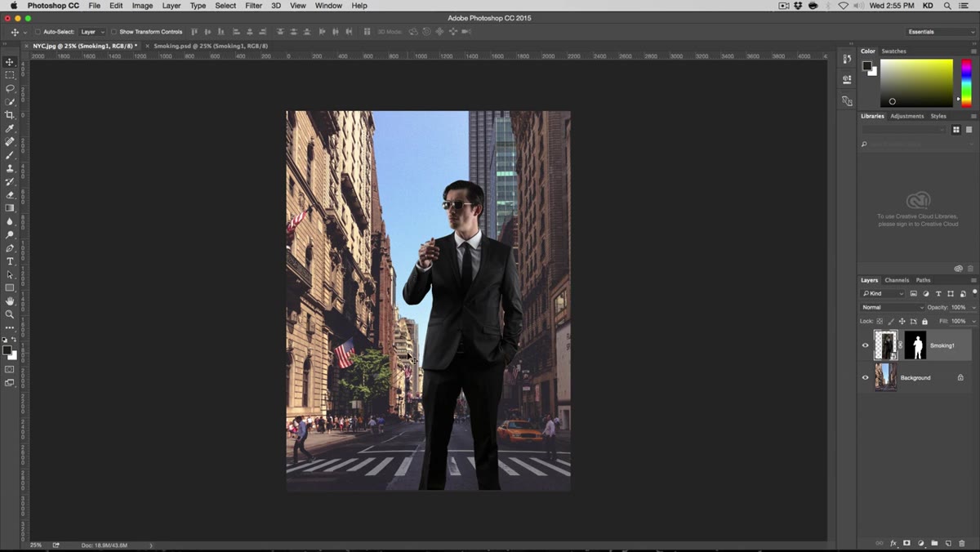The image size is (980, 552).
Task: Select the Hand tool
Action: (10, 301)
